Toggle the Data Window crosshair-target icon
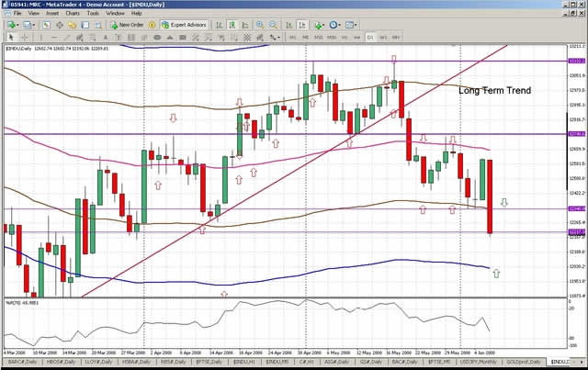The width and height of the screenshot is (588, 370). 59,25
